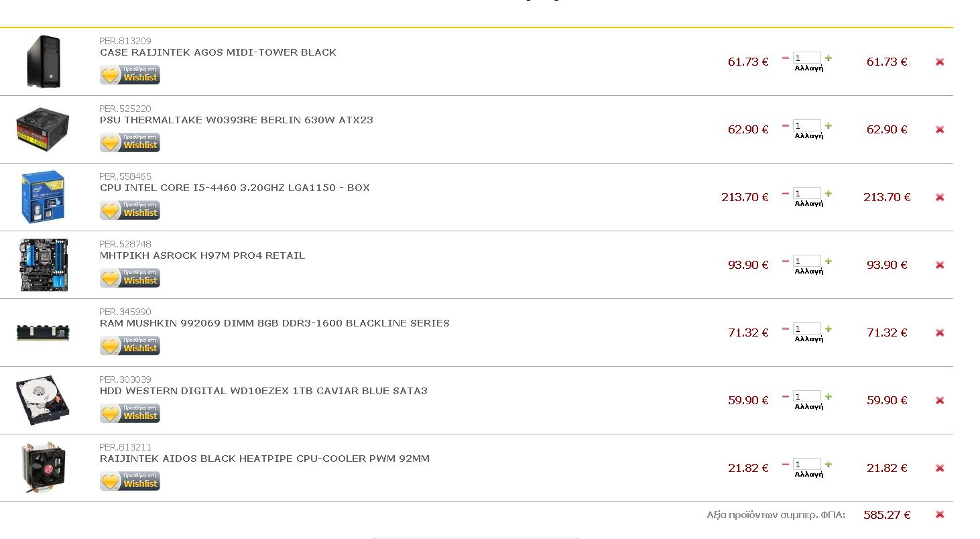Viewport: 980px width, 539px height.
Task: Click the red X beside the cart total
Action: pyautogui.click(x=940, y=515)
